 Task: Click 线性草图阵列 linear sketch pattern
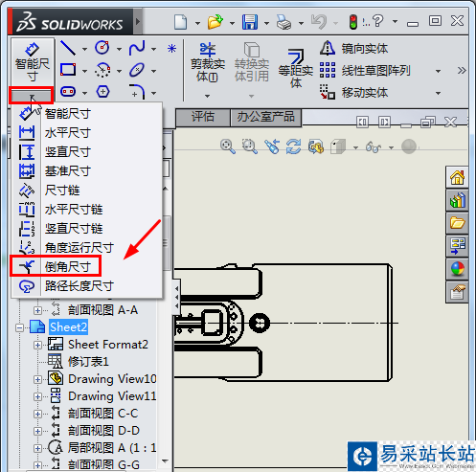coord(365,71)
